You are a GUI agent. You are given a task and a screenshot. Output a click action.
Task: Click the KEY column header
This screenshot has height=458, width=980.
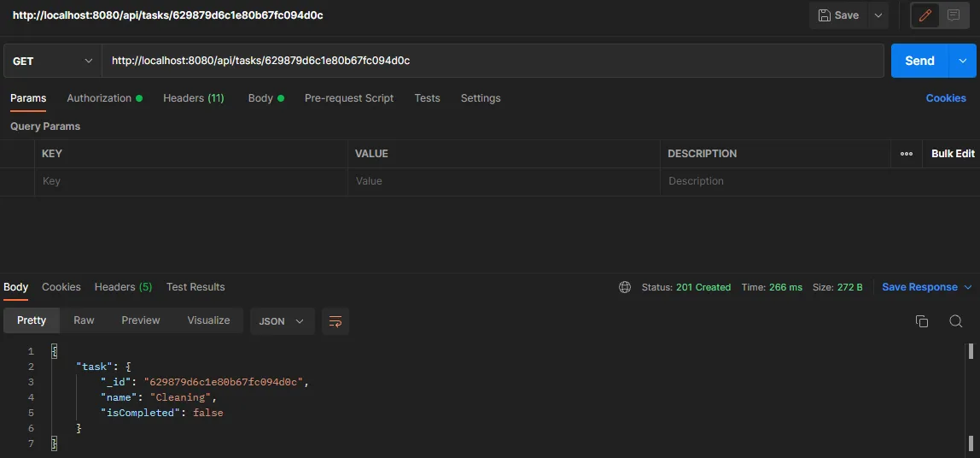pyautogui.click(x=52, y=154)
